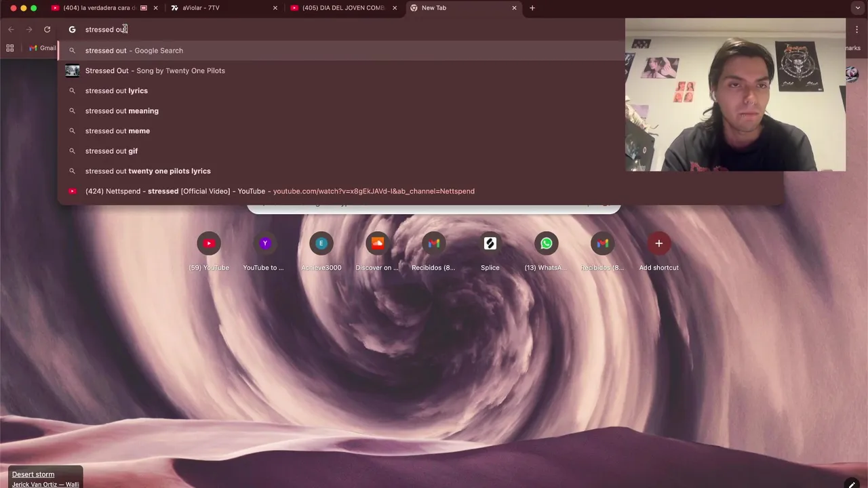The width and height of the screenshot is (868, 488).
Task: Open the Splice shortcut
Action: pyautogui.click(x=490, y=251)
